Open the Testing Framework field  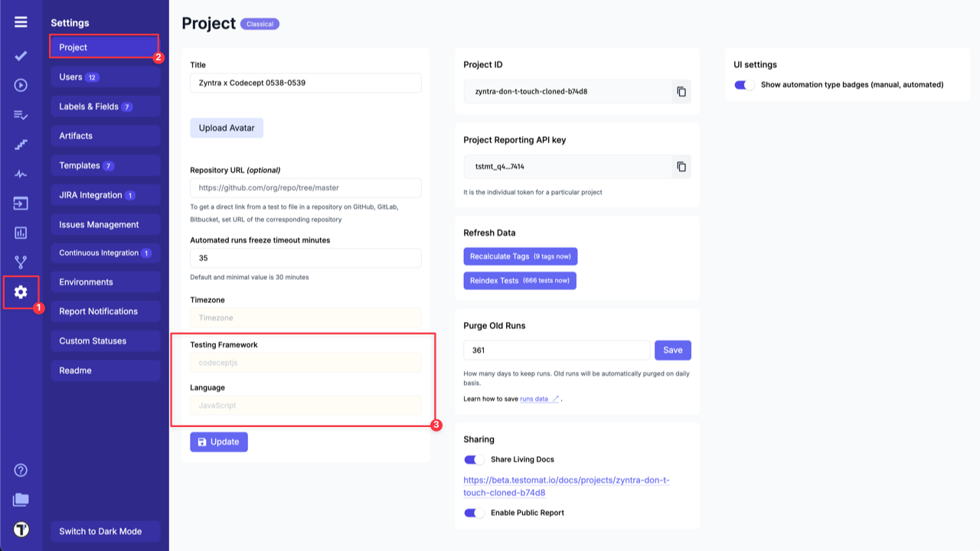click(x=305, y=362)
